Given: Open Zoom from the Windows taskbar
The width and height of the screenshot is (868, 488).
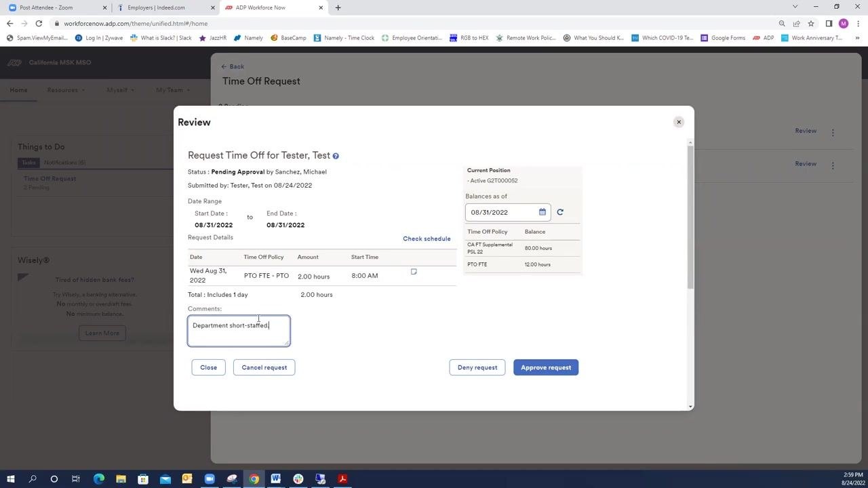Looking at the screenshot, I should pyautogui.click(x=209, y=479).
